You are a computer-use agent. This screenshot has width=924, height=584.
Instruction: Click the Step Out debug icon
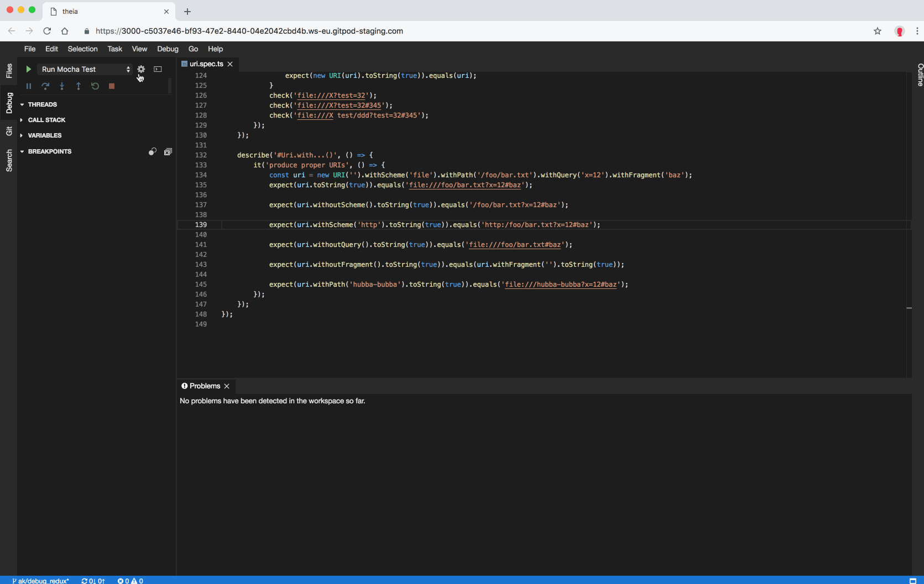(79, 86)
